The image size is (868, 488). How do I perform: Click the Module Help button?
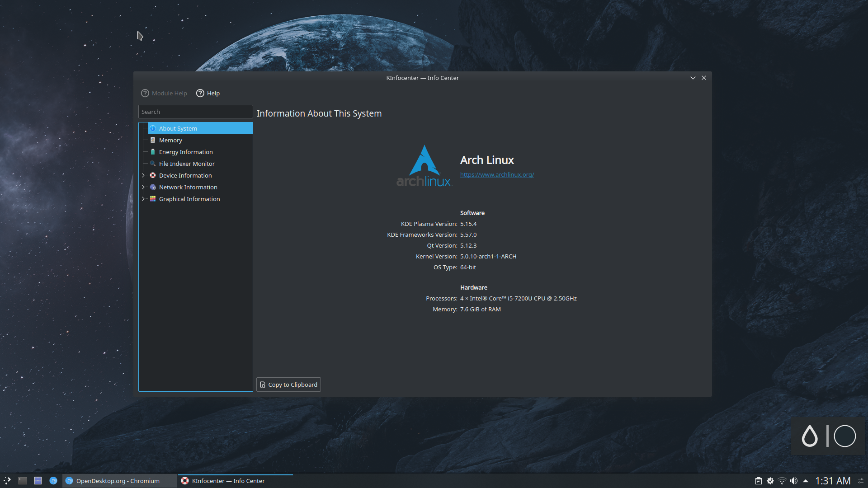[164, 93]
